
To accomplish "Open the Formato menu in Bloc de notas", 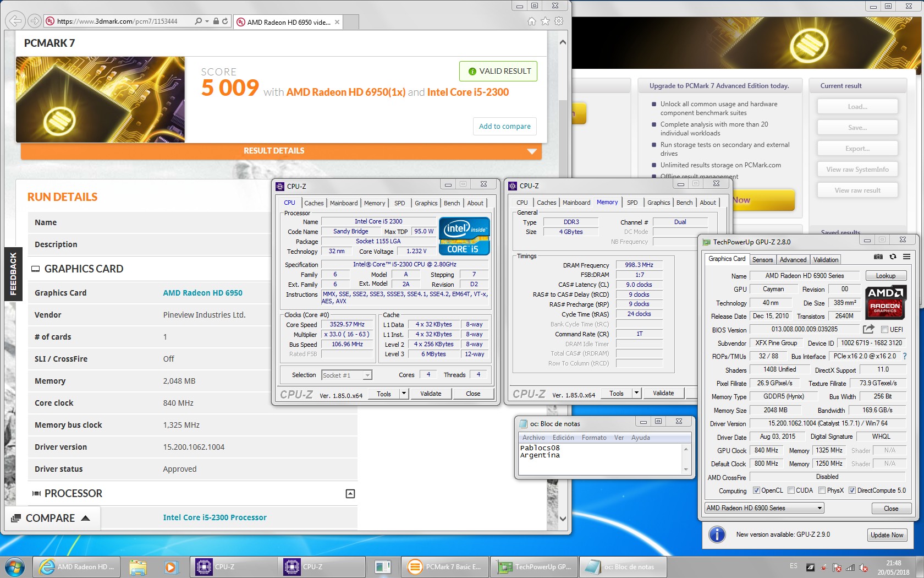I will [x=594, y=438].
